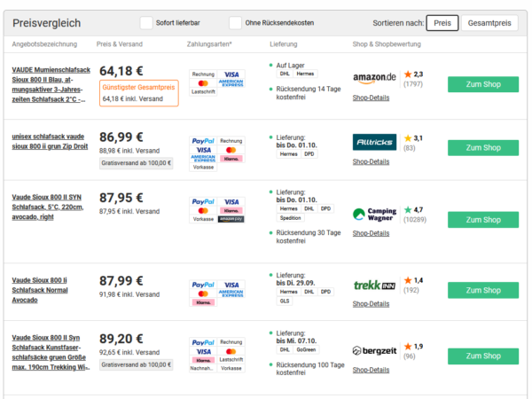The height and width of the screenshot is (399, 532).
Task: Enable the Sofort lieferbar checkbox
Action: [146, 23]
